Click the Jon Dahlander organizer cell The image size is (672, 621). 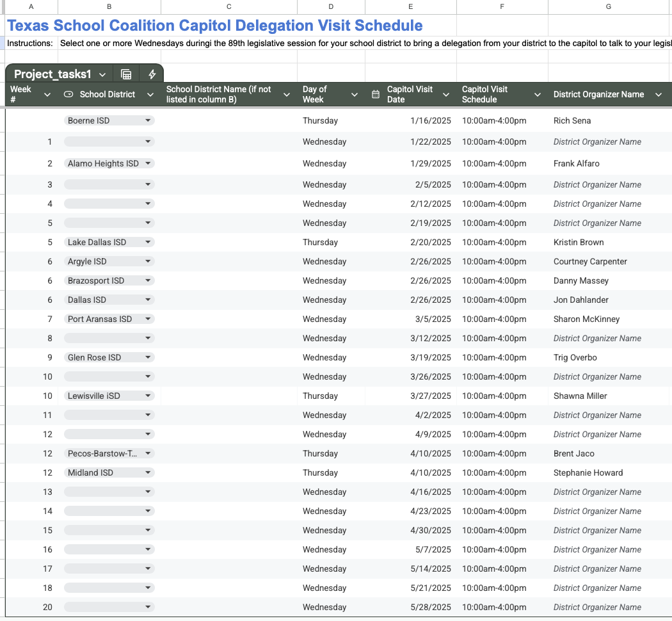tap(610, 300)
